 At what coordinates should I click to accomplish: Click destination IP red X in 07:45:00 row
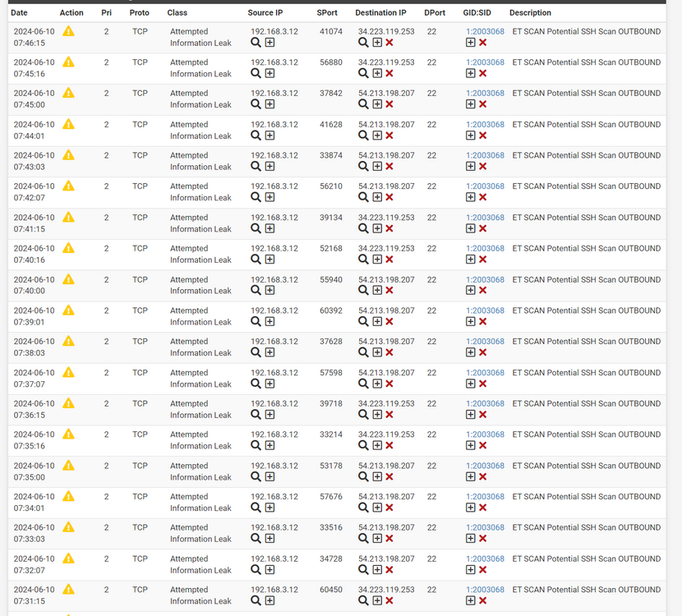[x=389, y=104]
